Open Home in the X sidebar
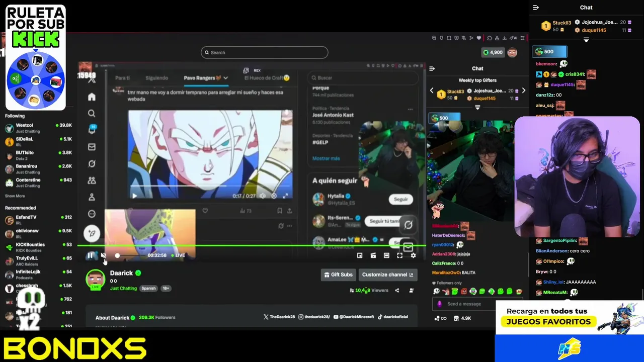This screenshot has height=362, width=644. point(92,97)
